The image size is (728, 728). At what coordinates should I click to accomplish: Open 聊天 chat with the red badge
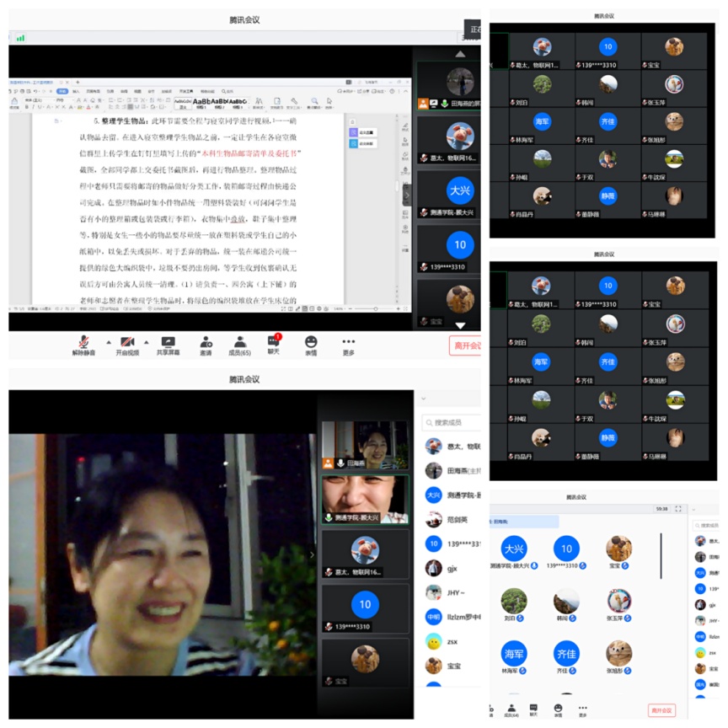[273, 342]
